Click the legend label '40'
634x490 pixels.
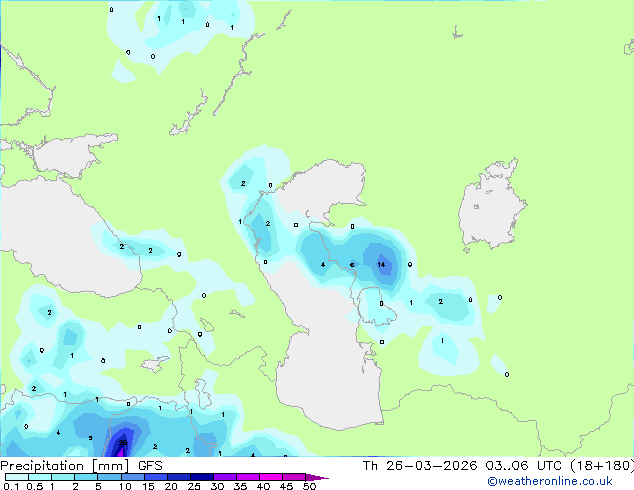pyautogui.click(x=263, y=486)
